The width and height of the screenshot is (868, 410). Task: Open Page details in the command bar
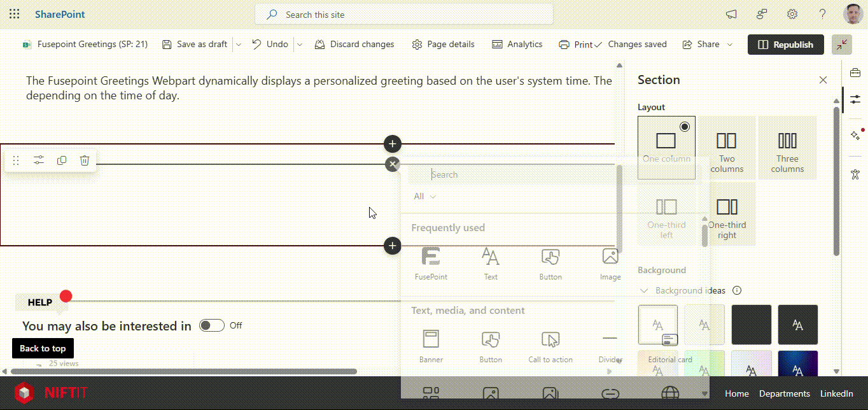tap(444, 45)
